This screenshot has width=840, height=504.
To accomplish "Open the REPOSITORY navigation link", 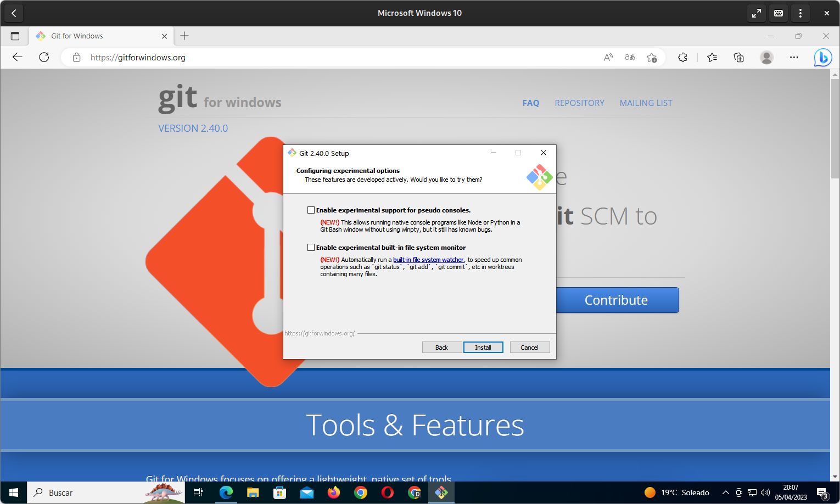I will (579, 103).
